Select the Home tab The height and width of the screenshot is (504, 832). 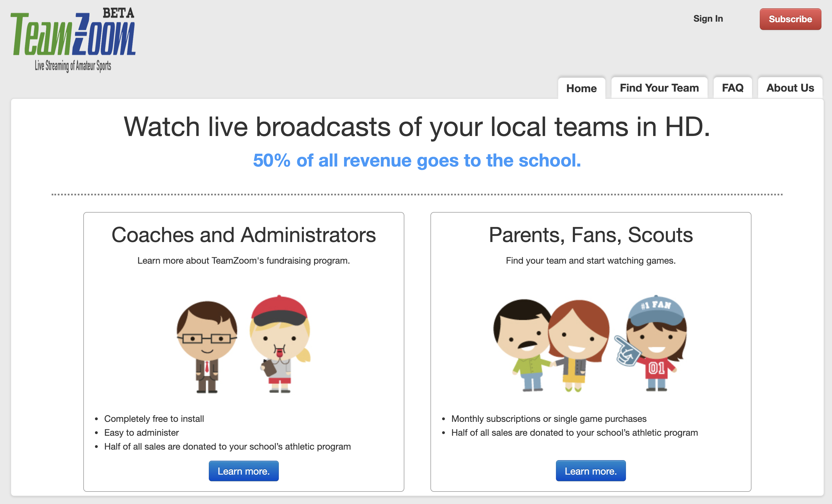pos(581,88)
